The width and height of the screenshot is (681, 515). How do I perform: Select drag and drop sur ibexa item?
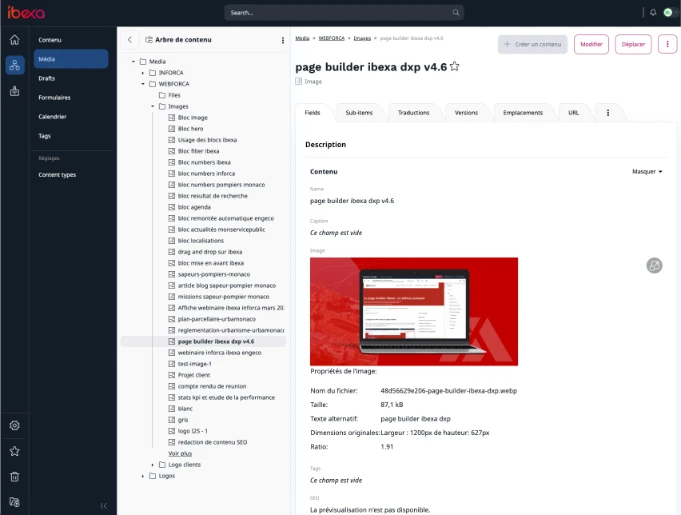tap(210, 252)
